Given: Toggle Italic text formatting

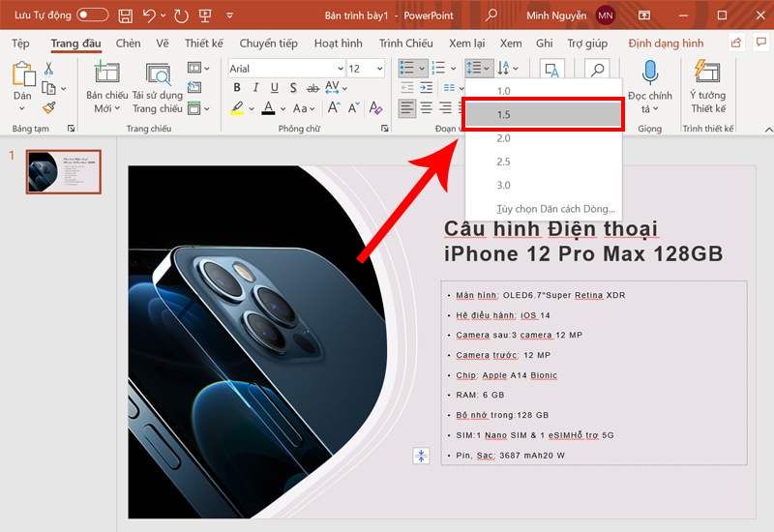Looking at the screenshot, I should coord(256,88).
